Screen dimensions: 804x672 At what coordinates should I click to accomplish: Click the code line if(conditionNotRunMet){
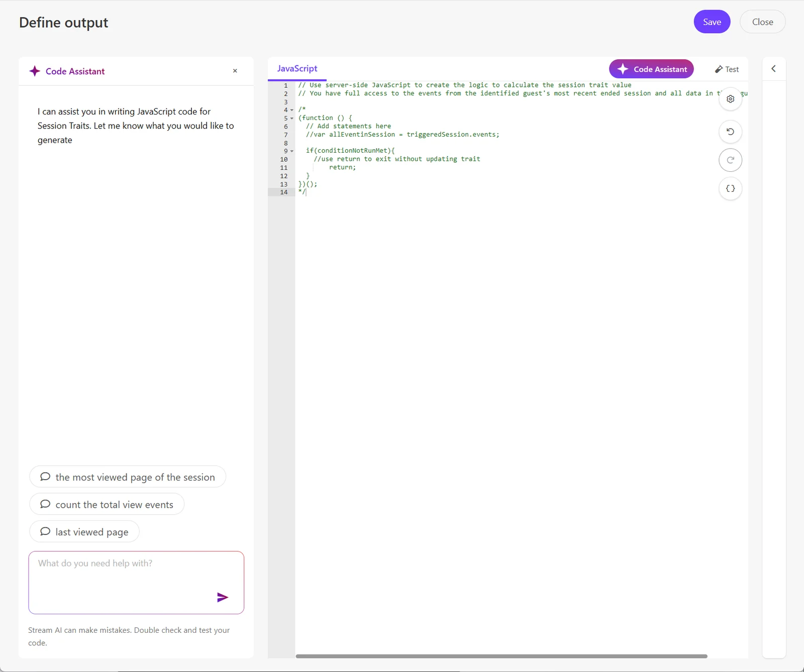coord(350,151)
